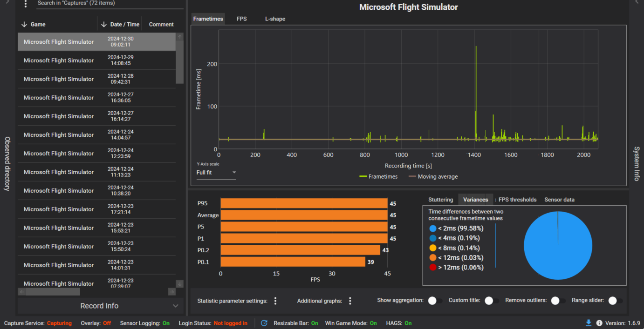644x329 pixels.
Task: Select capture dated 2024-12-23 15:50:24
Action: click(x=97, y=247)
